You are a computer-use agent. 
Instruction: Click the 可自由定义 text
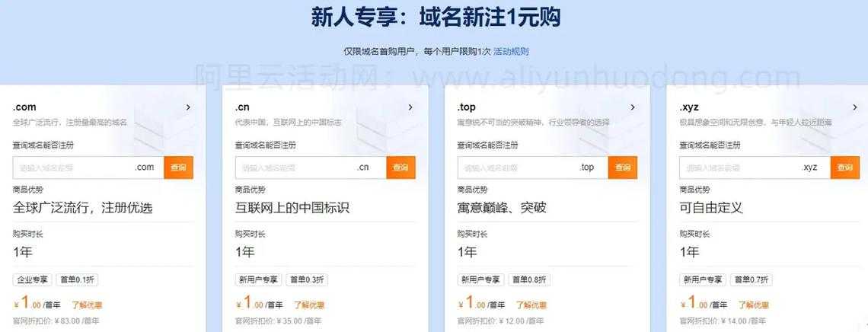711,208
